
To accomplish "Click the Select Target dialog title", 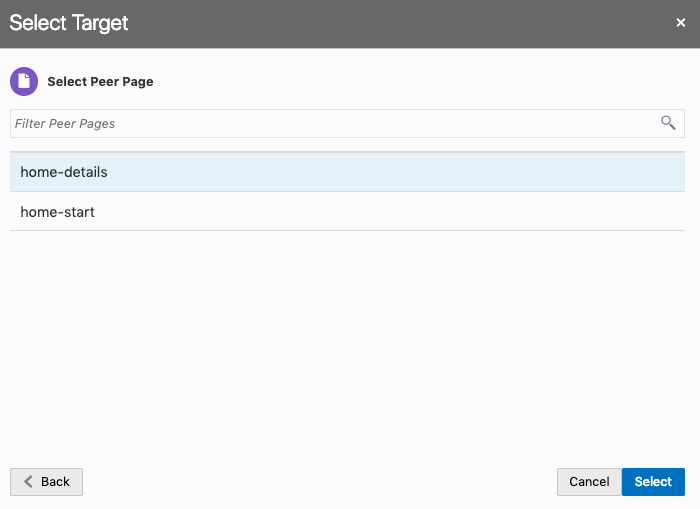I will coord(69,23).
